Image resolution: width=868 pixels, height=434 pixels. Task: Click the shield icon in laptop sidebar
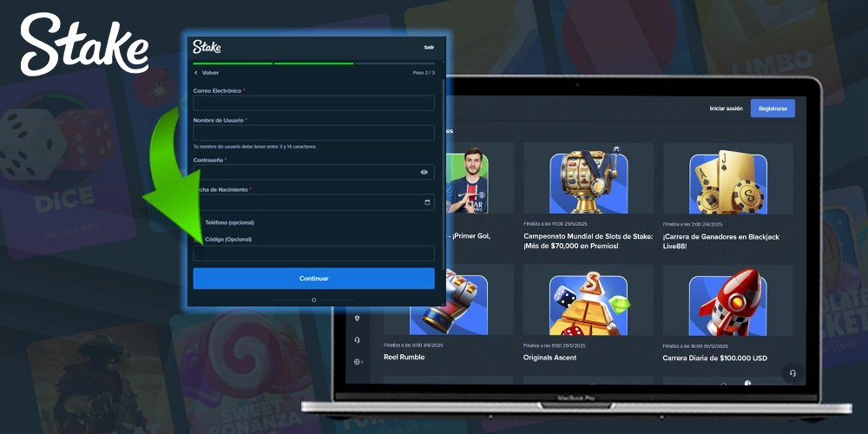click(x=357, y=319)
